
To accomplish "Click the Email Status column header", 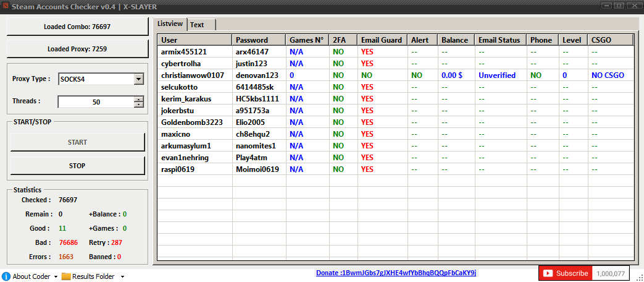I will 500,40.
